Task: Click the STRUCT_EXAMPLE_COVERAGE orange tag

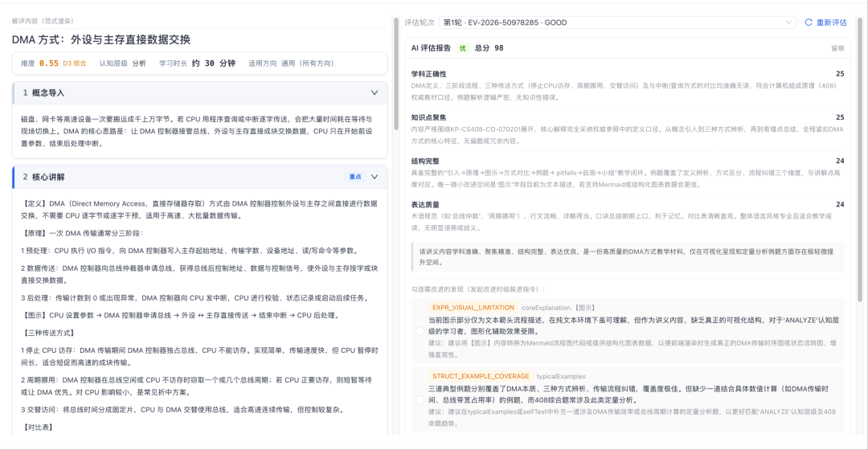Action: point(481,376)
